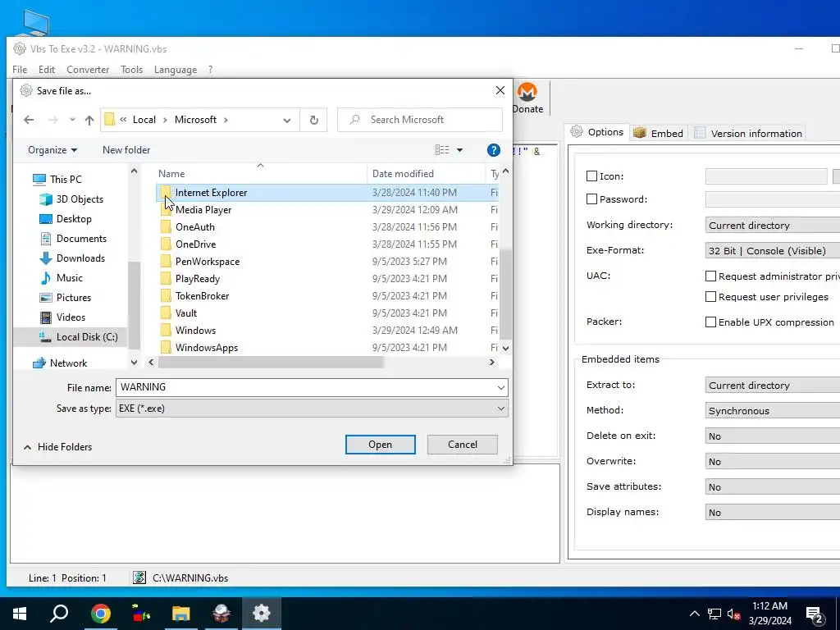The image size is (840, 630).
Task: Enable the Password checkbox
Action: pyautogui.click(x=591, y=199)
